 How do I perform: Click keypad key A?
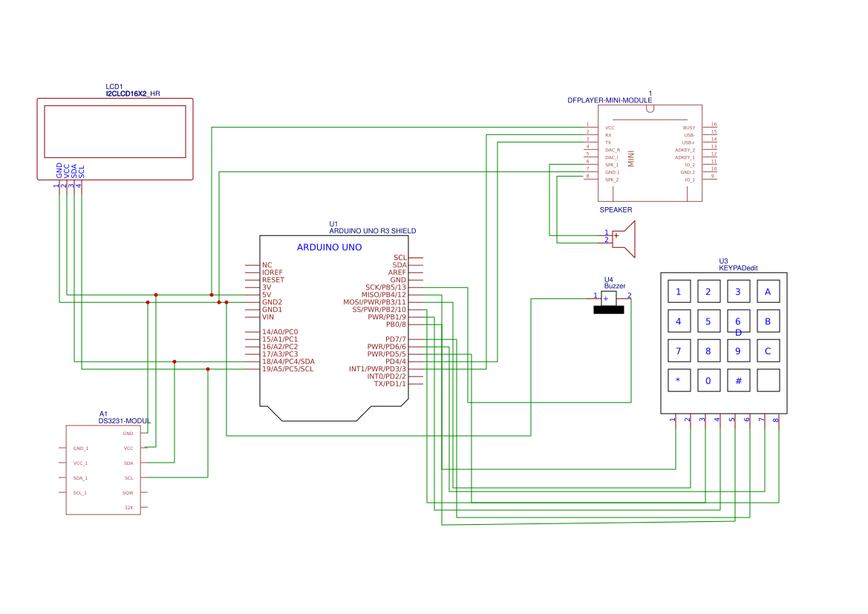(768, 292)
